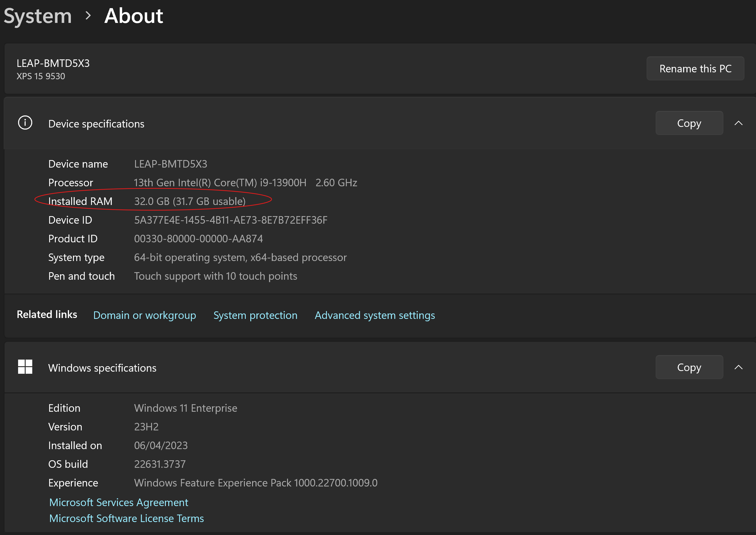This screenshot has width=756, height=535.
Task: Open Domain or workgroup link
Action: 144,315
